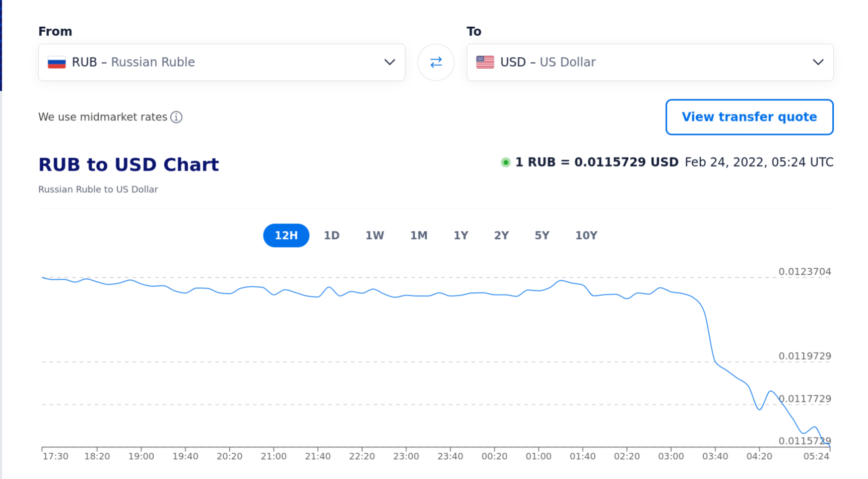Click View transfer quote button

[749, 117]
